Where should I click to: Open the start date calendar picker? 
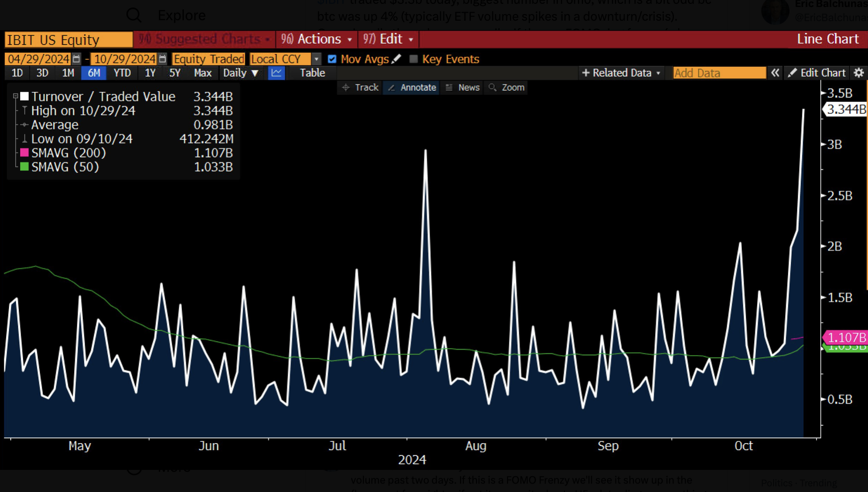(76, 59)
